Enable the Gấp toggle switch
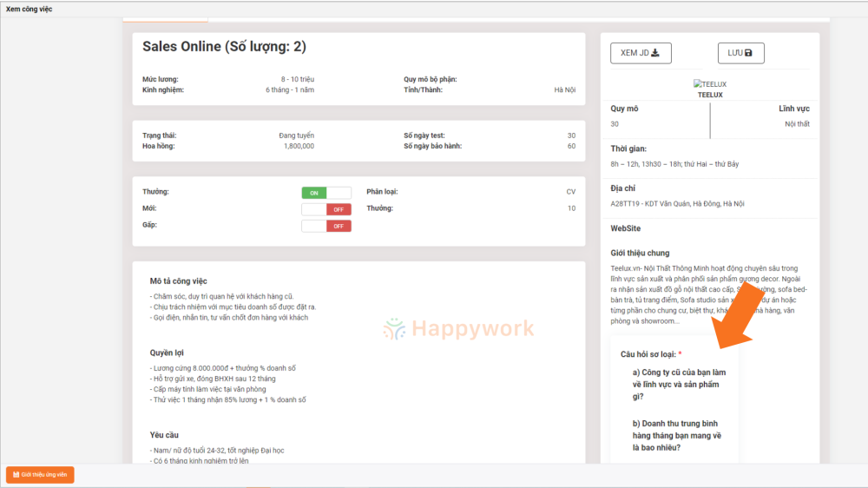 pyautogui.click(x=326, y=226)
